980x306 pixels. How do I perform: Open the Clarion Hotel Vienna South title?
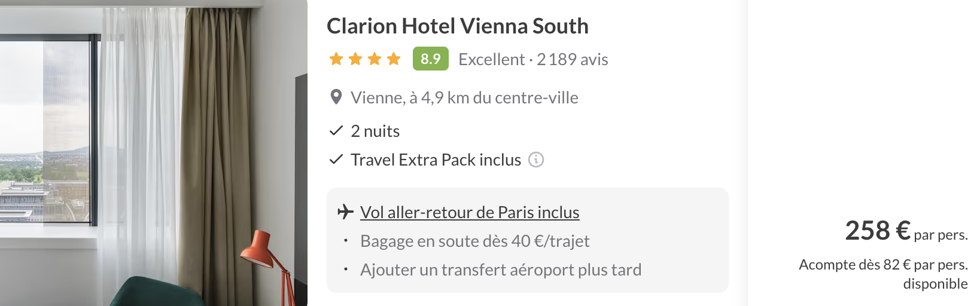(x=458, y=26)
